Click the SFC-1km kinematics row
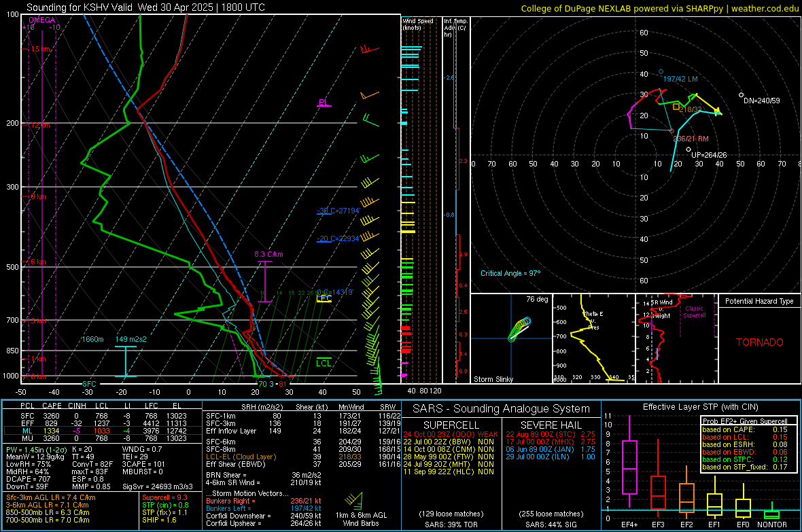 point(303,416)
